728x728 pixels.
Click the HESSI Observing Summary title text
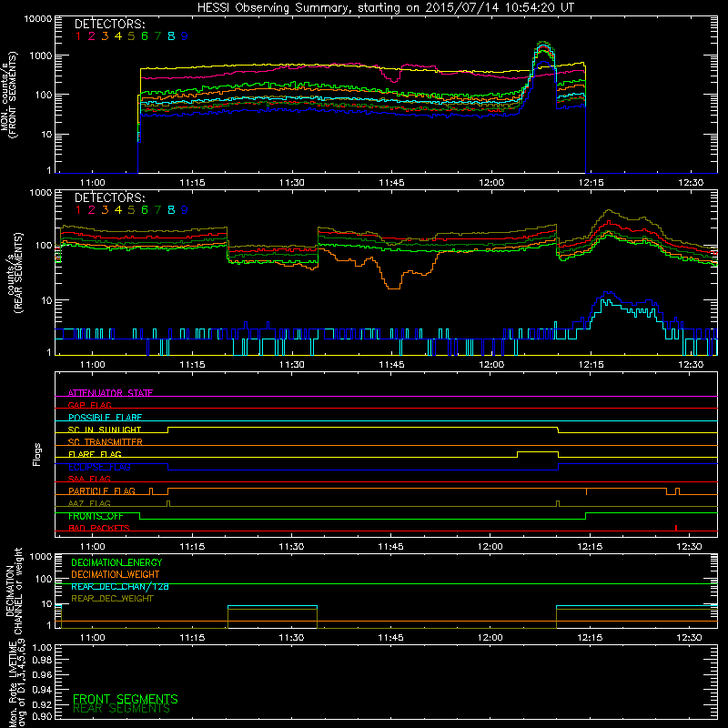click(x=385, y=8)
